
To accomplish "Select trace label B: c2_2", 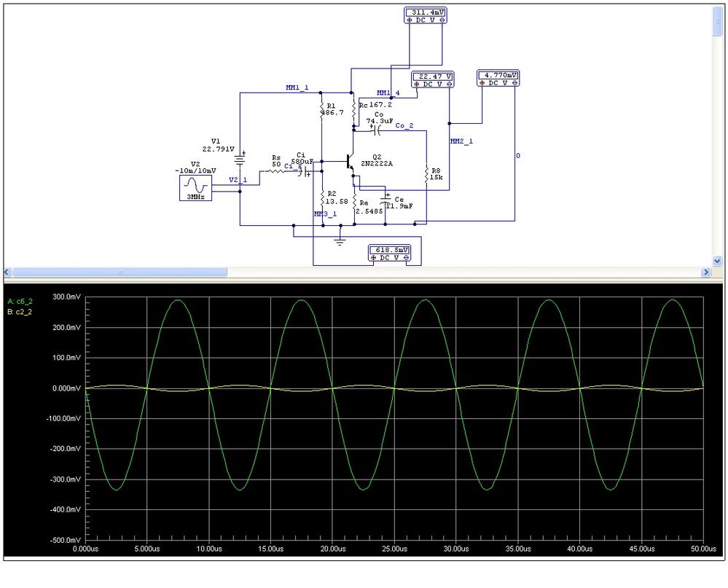I will [x=20, y=312].
